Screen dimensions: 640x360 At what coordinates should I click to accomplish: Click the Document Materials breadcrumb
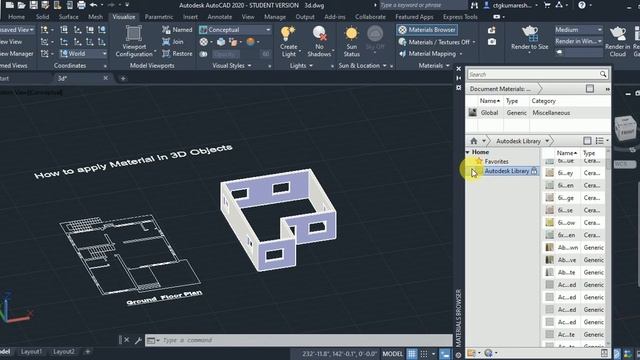500,89
